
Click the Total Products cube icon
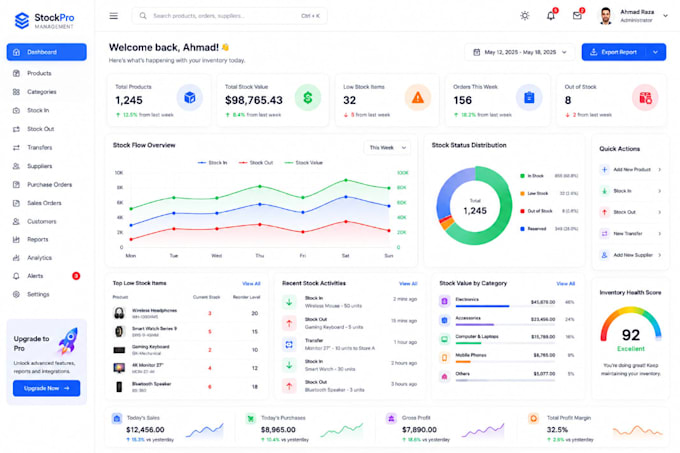190,98
